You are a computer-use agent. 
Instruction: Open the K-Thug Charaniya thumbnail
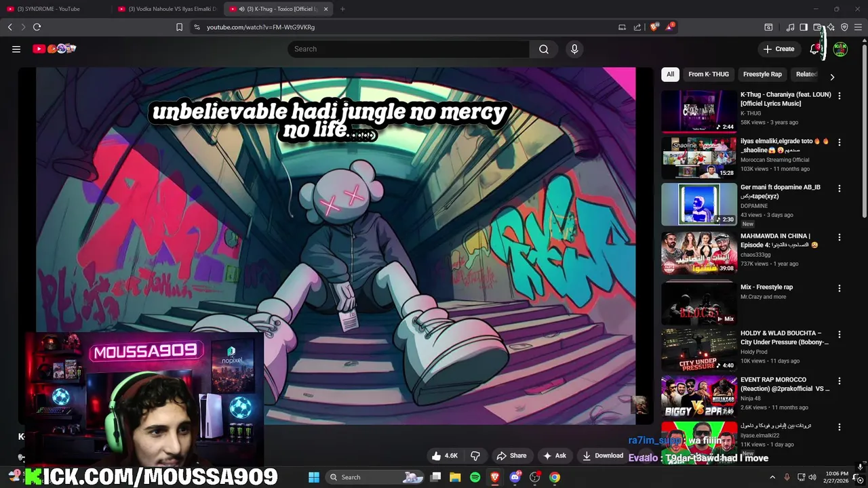698,111
